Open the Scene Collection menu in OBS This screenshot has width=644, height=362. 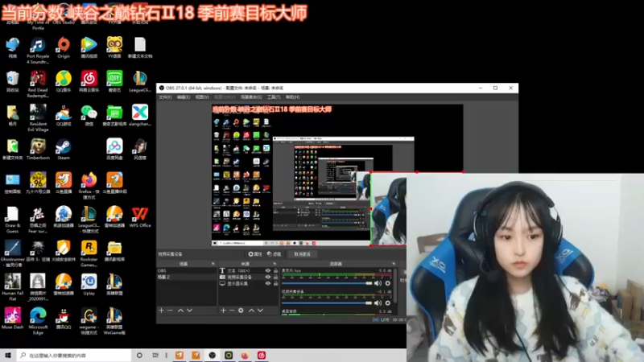251,97
